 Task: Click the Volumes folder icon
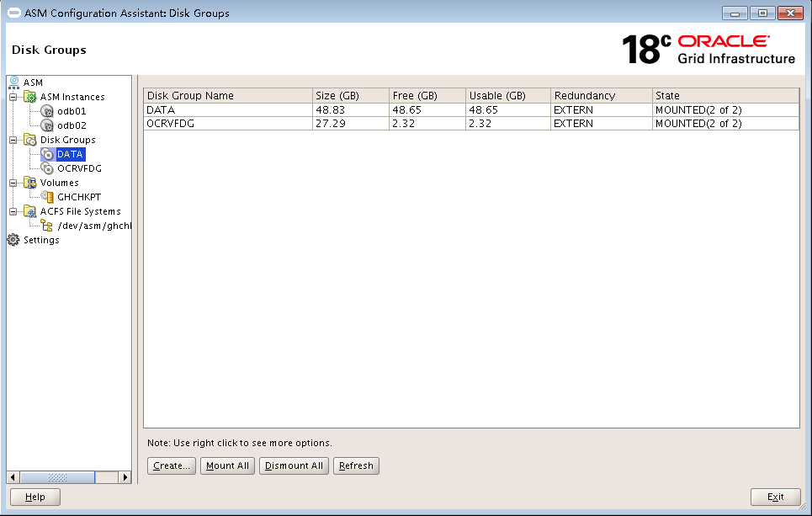click(29, 183)
